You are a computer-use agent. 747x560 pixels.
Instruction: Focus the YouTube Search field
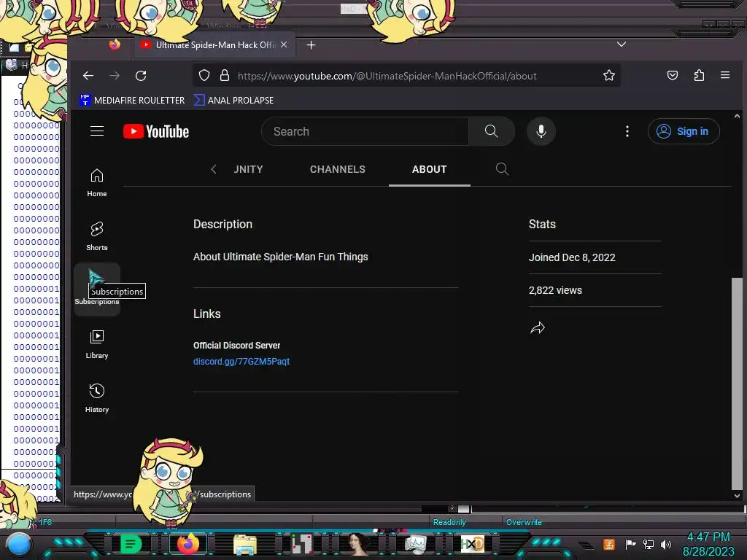coord(365,131)
